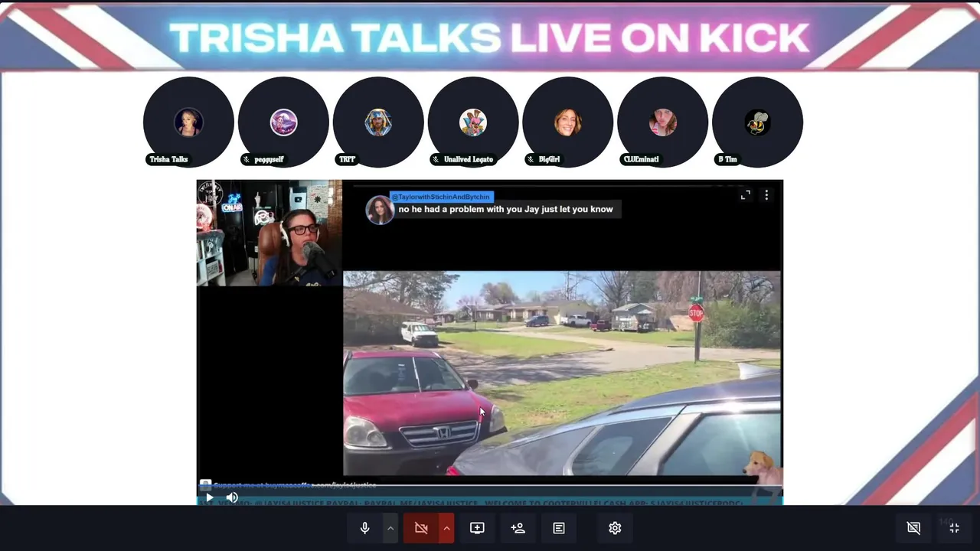The width and height of the screenshot is (980, 551).
Task: Toggle the chat-off icon at bottom right
Action: coord(913,528)
